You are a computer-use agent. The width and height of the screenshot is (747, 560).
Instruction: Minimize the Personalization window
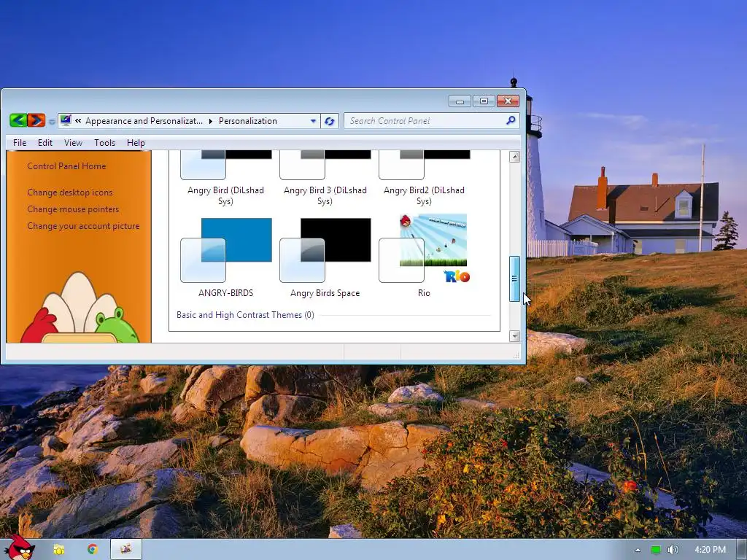tap(460, 101)
